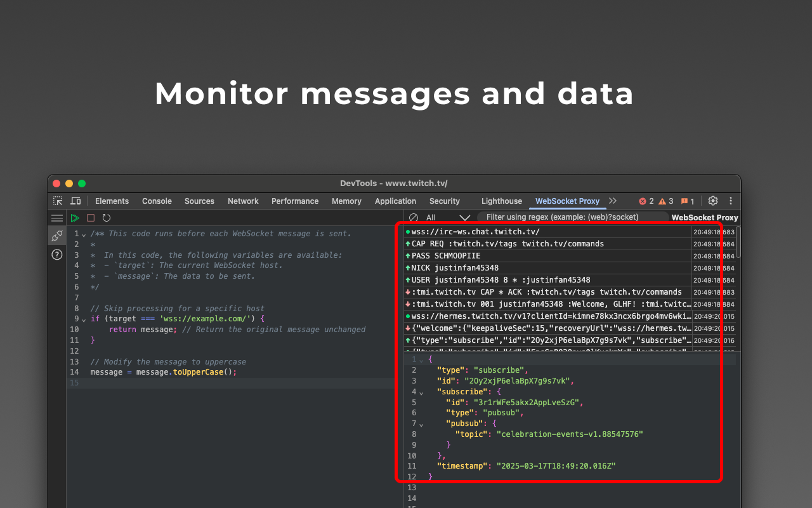Viewport: 812px width, 508px height.
Task: Select the WebSocket Proxy tab
Action: coord(567,201)
